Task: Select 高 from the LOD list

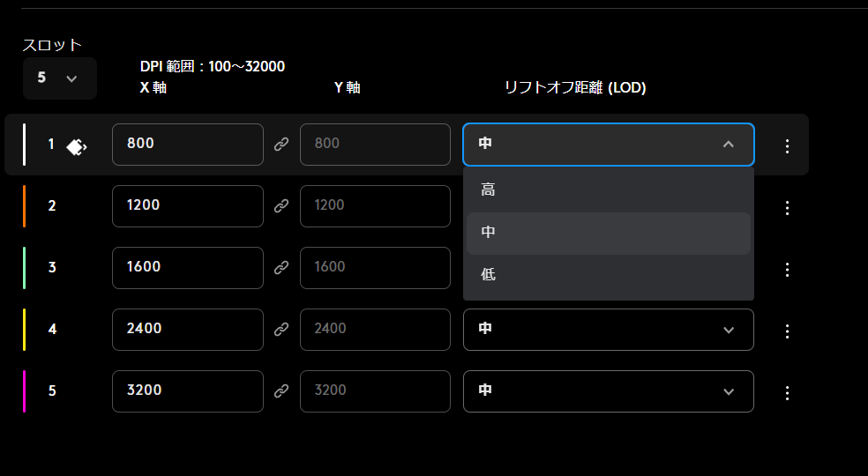Action: coord(608,190)
